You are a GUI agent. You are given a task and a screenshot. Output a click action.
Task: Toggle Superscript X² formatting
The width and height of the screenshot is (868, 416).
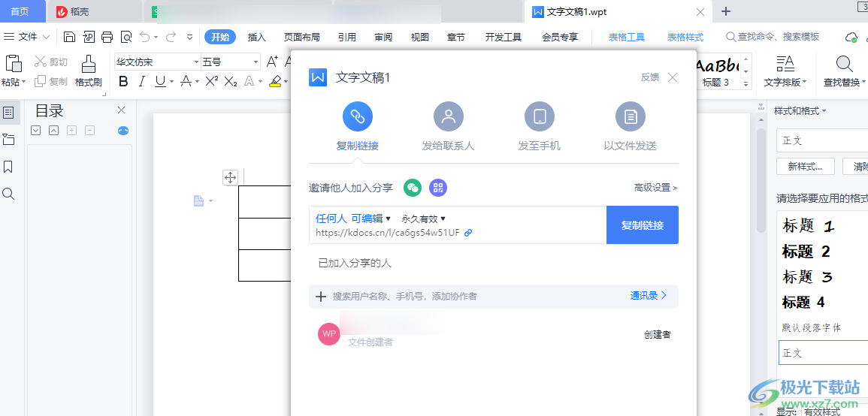click(x=211, y=82)
